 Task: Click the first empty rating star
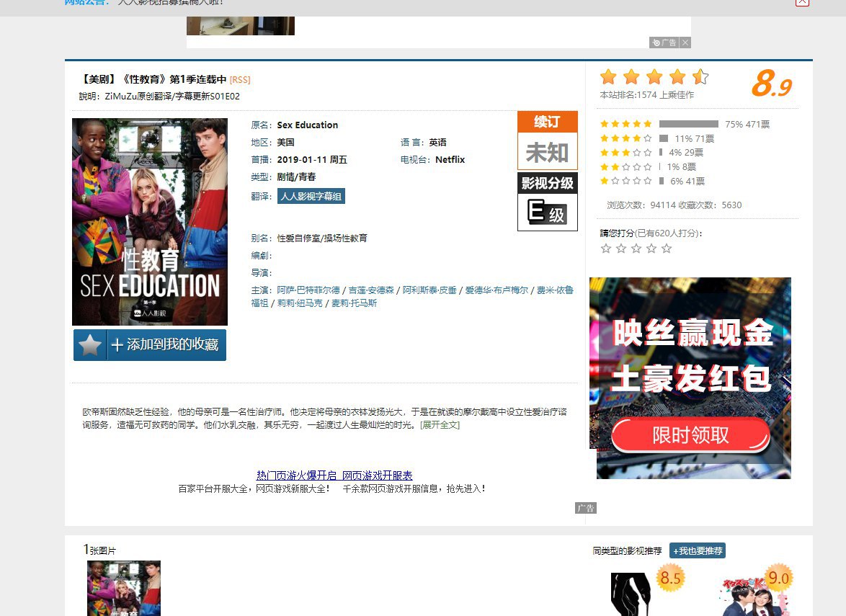point(606,249)
